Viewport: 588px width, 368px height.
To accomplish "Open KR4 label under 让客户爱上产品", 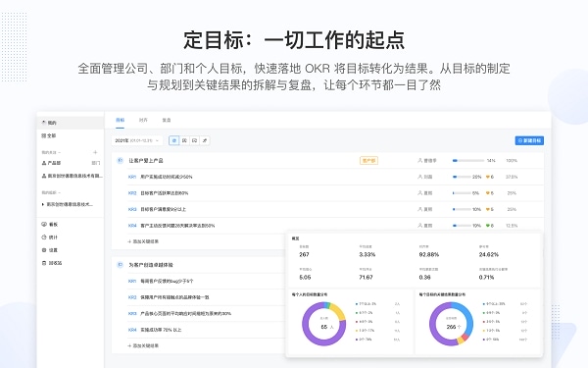I will (132, 226).
